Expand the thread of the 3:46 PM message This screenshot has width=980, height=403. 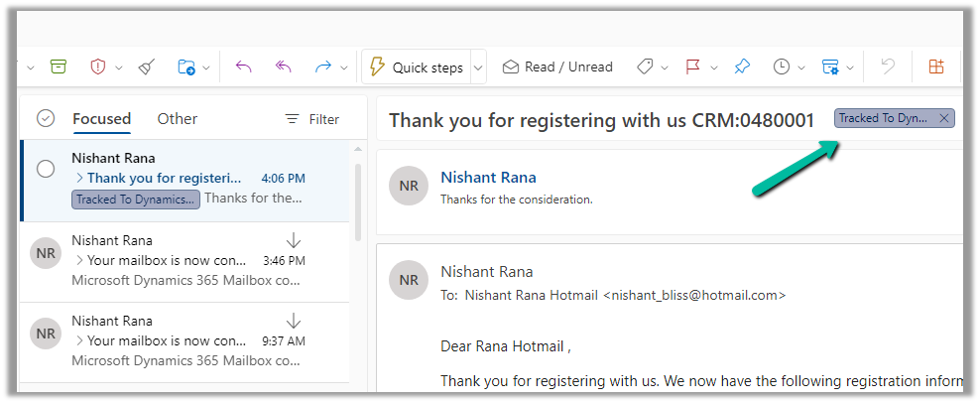click(78, 261)
